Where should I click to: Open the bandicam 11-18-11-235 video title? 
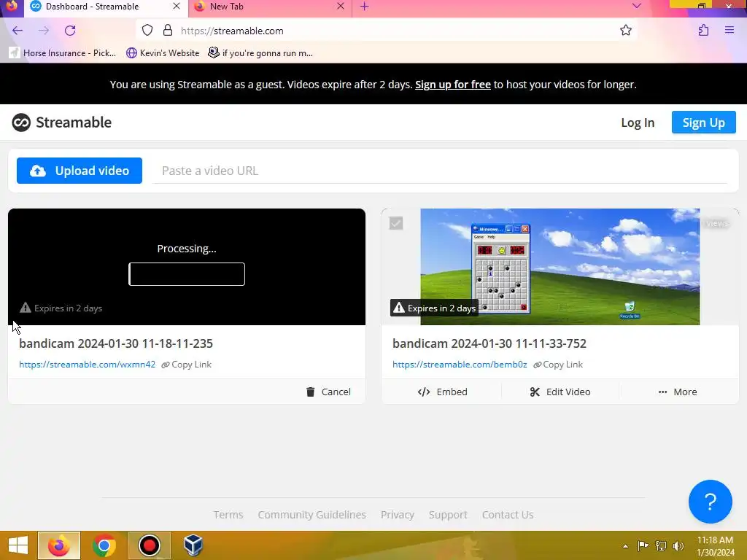[116, 343]
